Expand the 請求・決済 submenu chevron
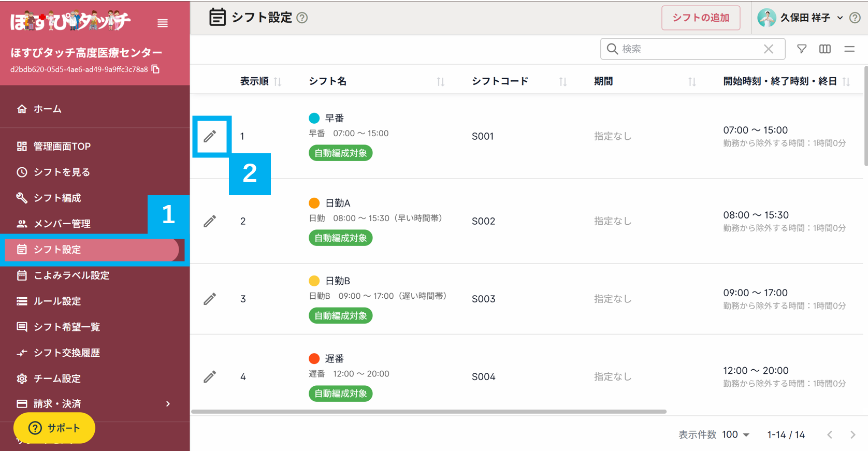 point(168,404)
